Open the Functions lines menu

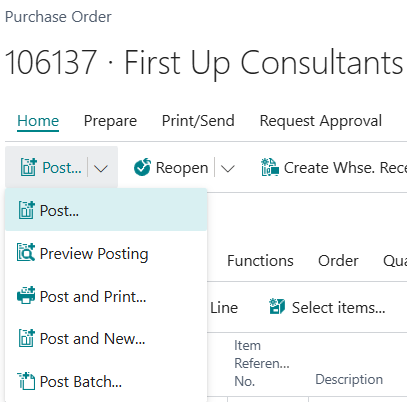[x=260, y=261]
